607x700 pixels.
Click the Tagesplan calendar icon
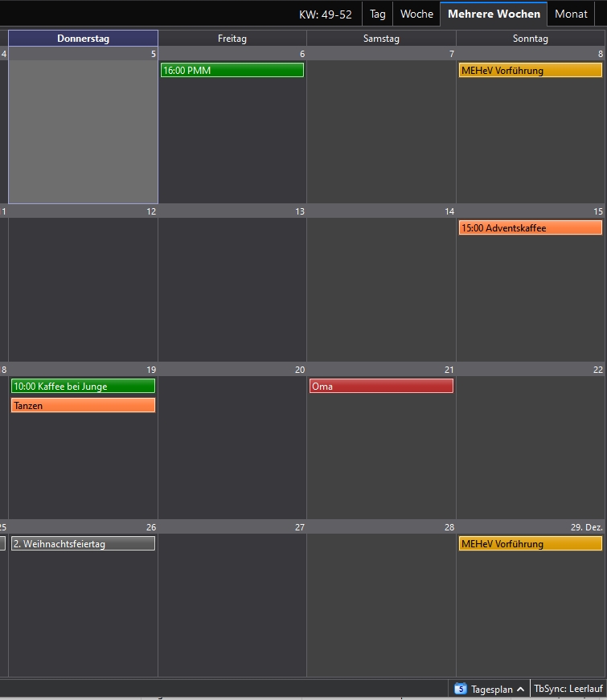click(x=461, y=689)
